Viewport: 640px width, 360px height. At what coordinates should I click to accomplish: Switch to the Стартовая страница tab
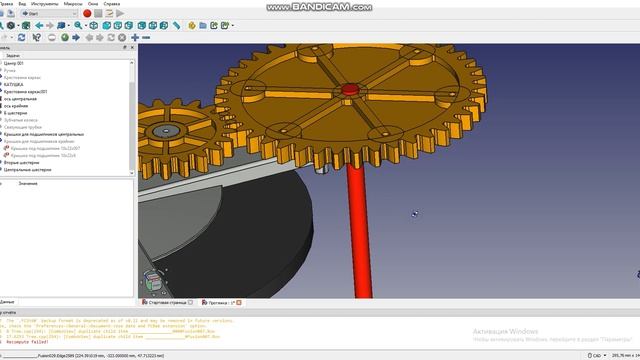pos(167,302)
